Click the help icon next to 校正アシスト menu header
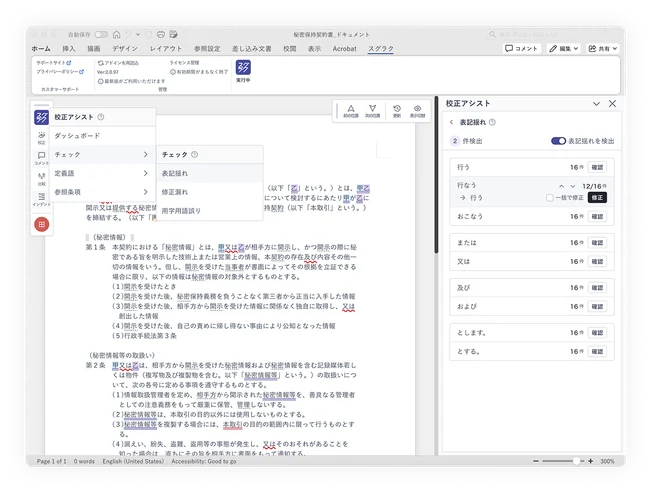This screenshot has width=652, height=493. tap(101, 117)
